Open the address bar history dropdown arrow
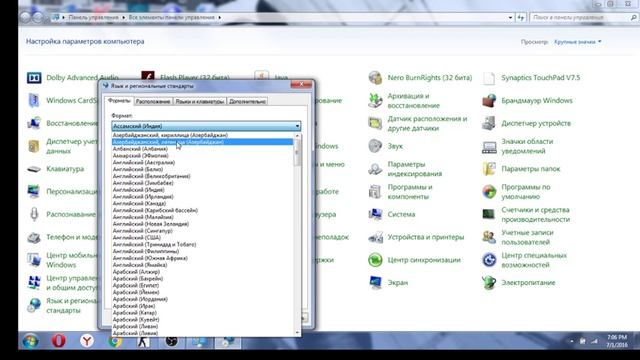This screenshot has height=360, width=640. point(510,18)
